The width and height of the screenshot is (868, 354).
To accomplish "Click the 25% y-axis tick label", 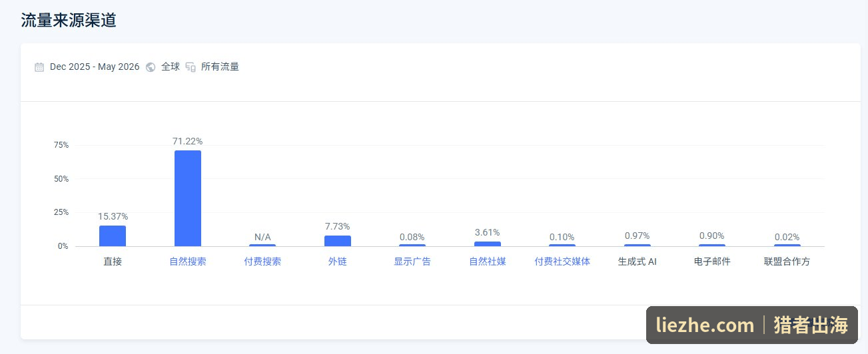I will coord(61,212).
